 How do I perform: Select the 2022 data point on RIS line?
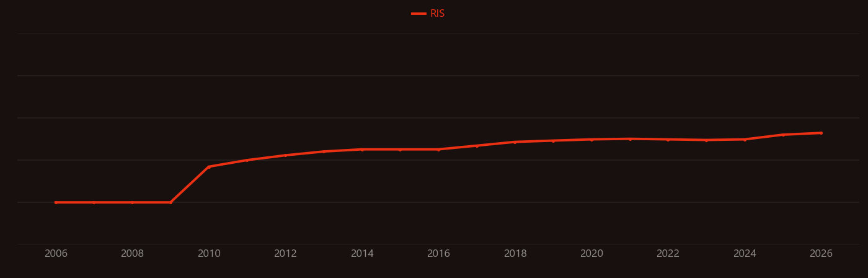[668, 140]
